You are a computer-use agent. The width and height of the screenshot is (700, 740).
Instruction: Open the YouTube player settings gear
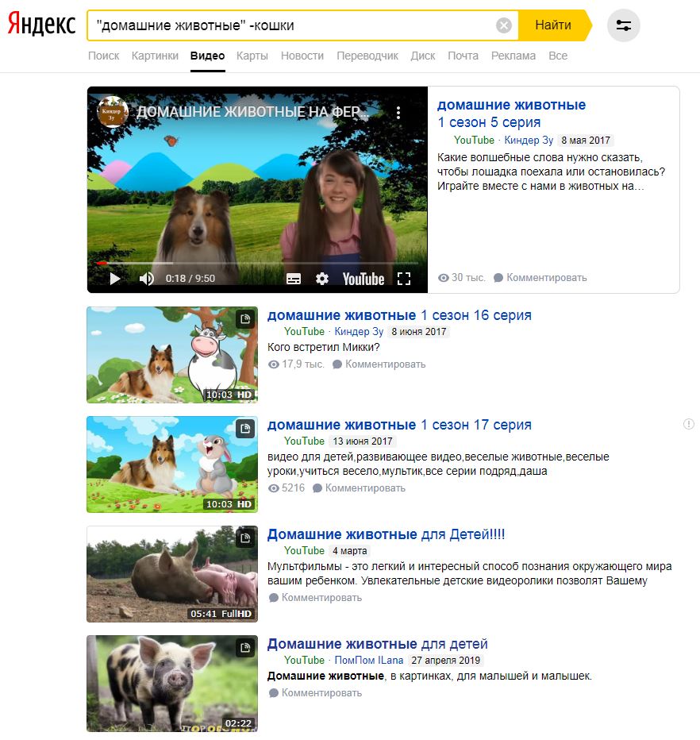[x=322, y=279]
